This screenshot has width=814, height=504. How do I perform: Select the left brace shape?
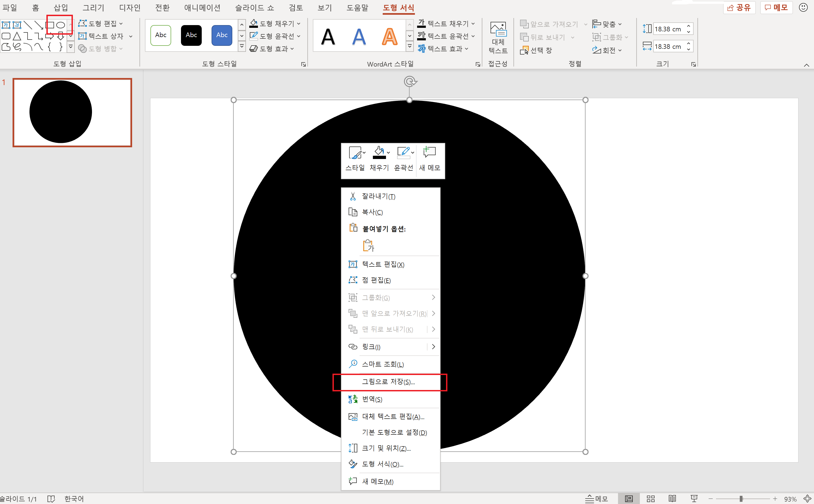[49, 47]
